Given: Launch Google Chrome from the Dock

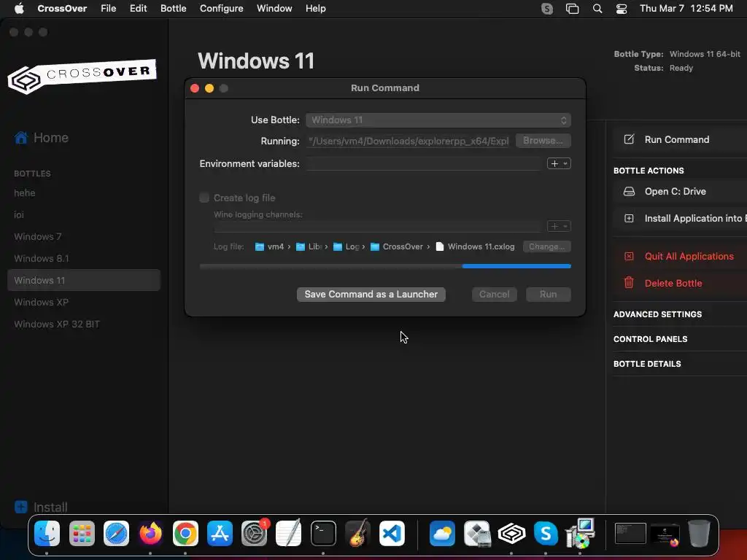Looking at the screenshot, I should coord(185,533).
